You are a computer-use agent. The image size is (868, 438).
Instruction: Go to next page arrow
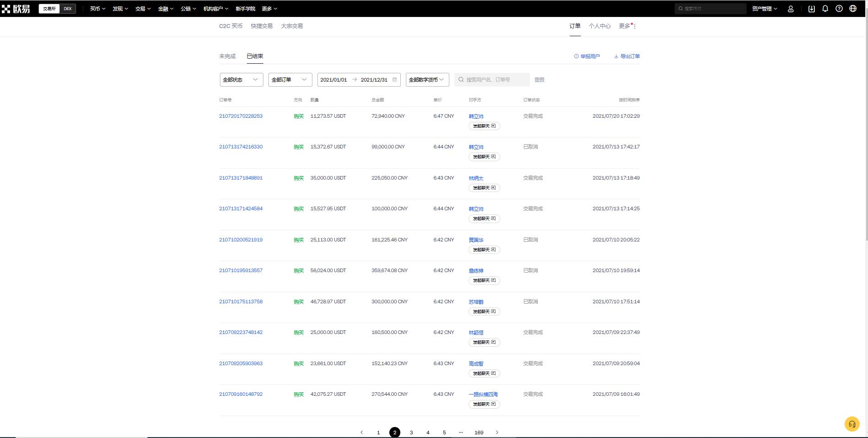497,433
